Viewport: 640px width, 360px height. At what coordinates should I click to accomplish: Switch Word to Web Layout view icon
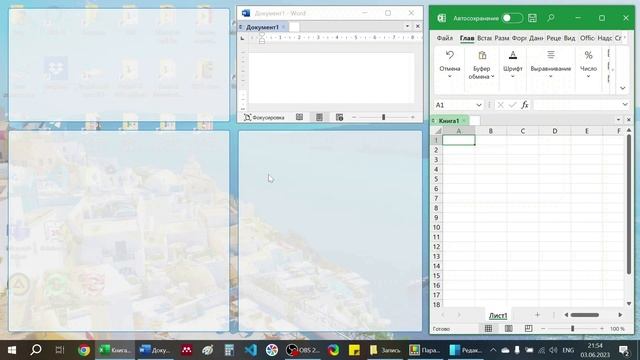tap(339, 118)
